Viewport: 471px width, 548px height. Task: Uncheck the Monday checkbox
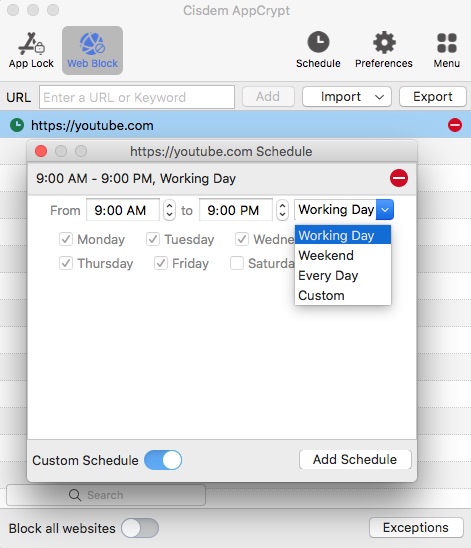(66, 239)
